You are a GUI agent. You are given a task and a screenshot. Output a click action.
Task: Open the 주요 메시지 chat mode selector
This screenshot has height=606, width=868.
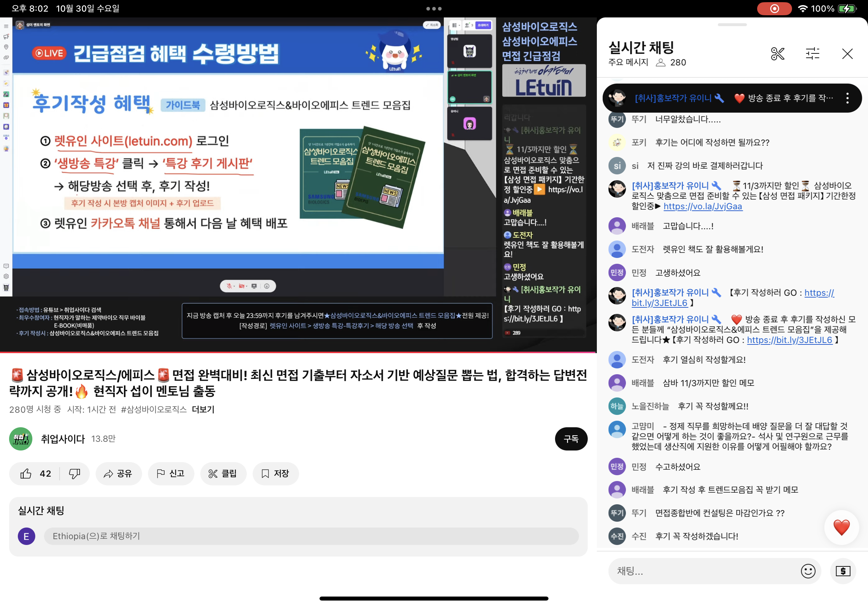[628, 62]
